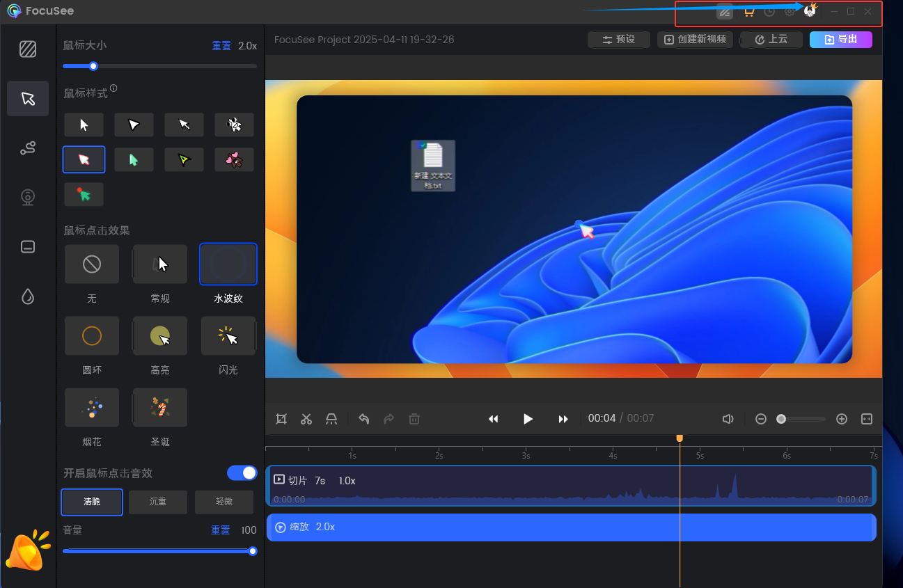Select the scissors cut tool above the timeline
The height and width of the screenshot is (588, 903).
point(306,419)
